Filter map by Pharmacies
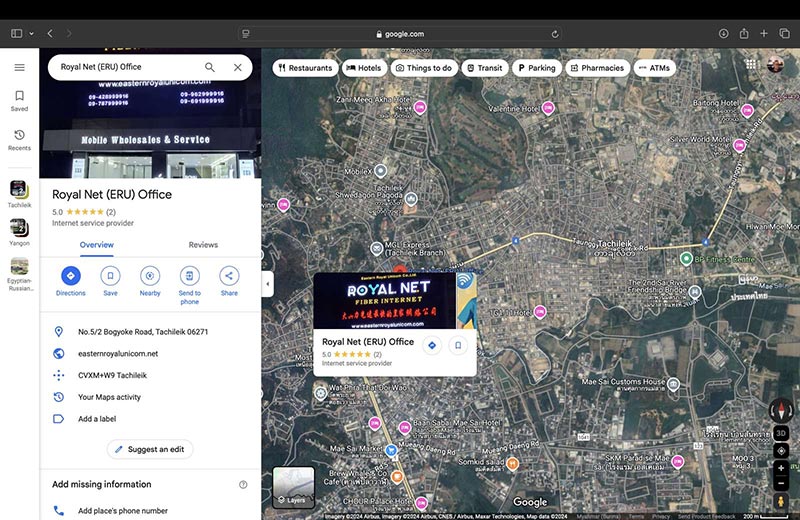The width and height of the screenshot is (800, 520). pyautogui.click(x=597, y=68)
